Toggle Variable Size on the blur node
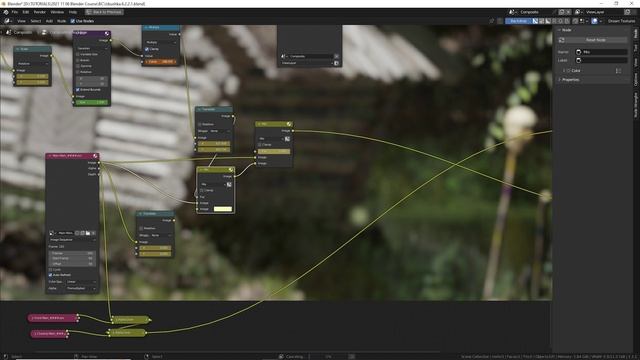 click(x=78, y=54)
